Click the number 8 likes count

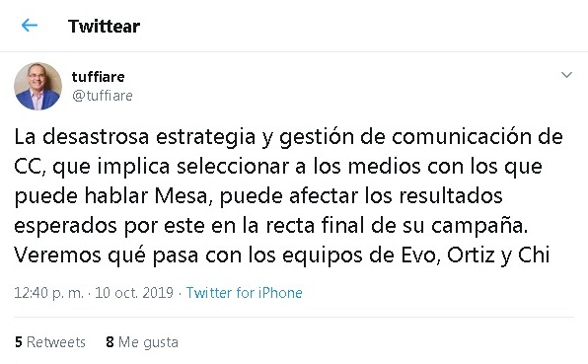click(110, 342)
